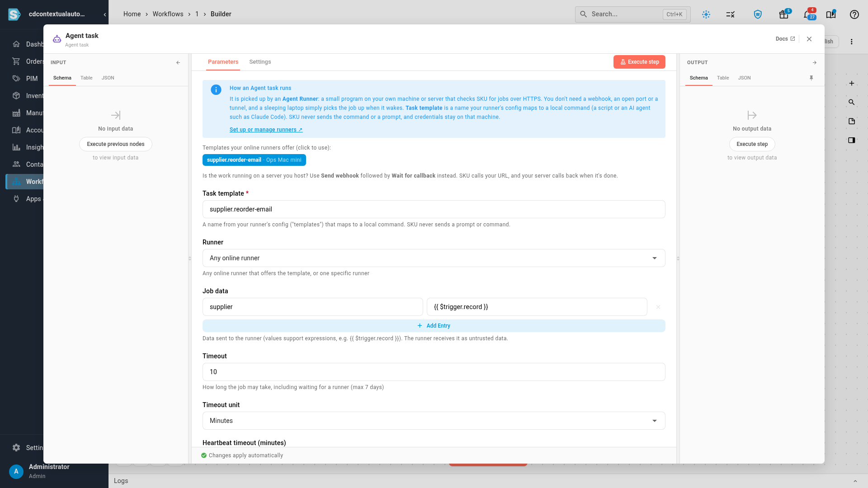Click the Timeout value field

click(x=434, y=372)
